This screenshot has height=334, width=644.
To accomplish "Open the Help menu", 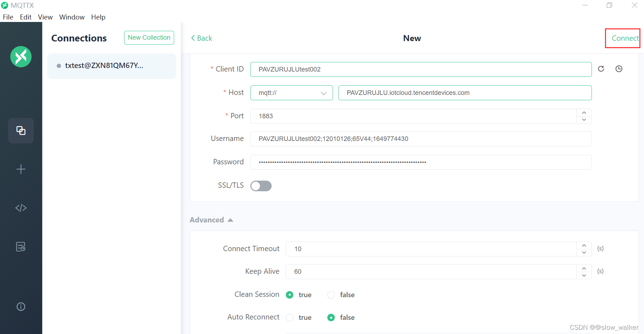I will coord(98,17).
